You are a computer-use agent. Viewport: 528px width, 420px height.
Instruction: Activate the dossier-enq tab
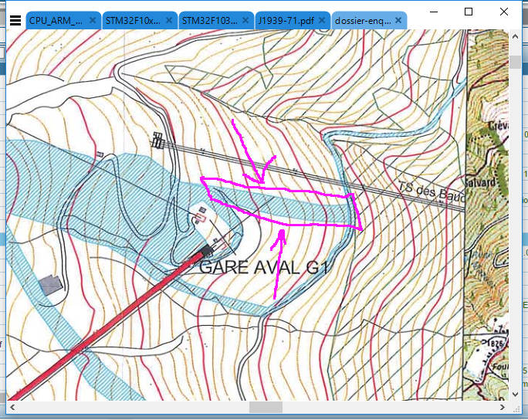[363, 21]
